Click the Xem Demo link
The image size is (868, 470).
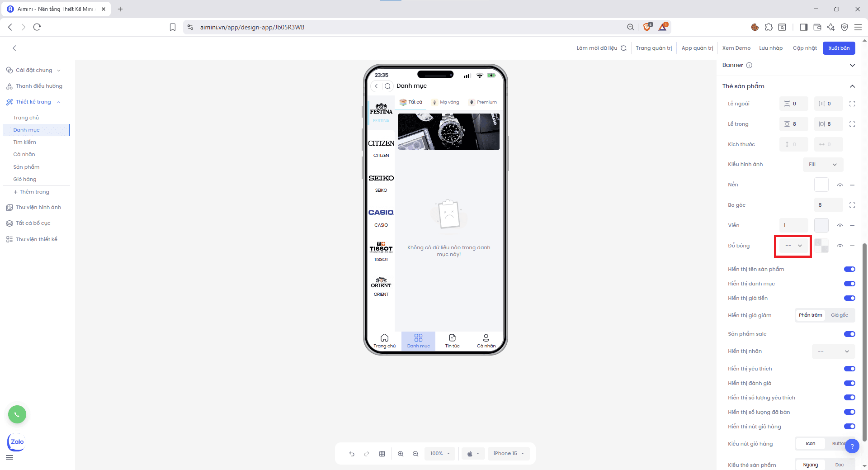click(736, 48)
